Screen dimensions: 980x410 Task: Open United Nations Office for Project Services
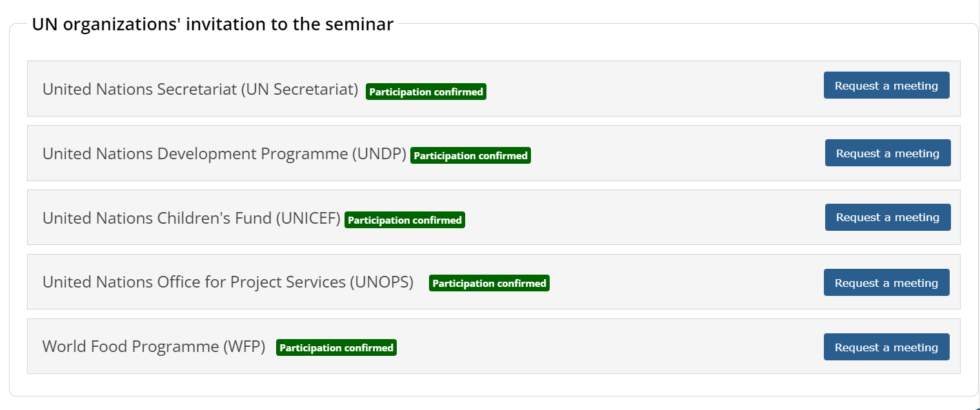(228, 282)
